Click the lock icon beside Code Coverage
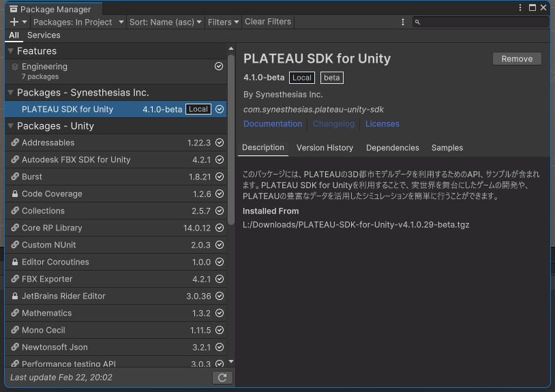Image resolution: width=555 pixels, height=392 pixels. [x=15, y=194]
